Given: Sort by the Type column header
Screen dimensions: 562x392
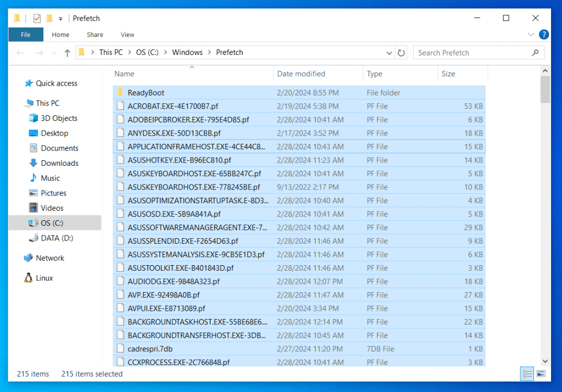Looking at the screenshot, I should pos(374,74).
